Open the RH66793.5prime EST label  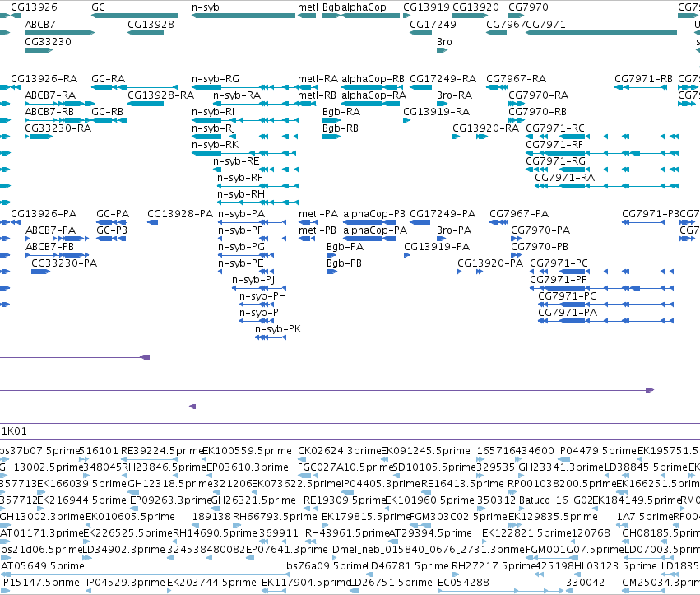[275, 517]
